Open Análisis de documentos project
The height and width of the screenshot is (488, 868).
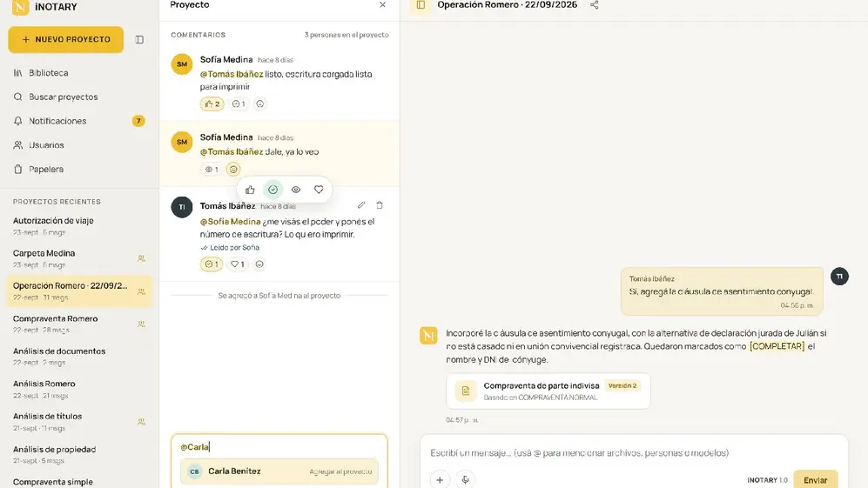[79, 357]
